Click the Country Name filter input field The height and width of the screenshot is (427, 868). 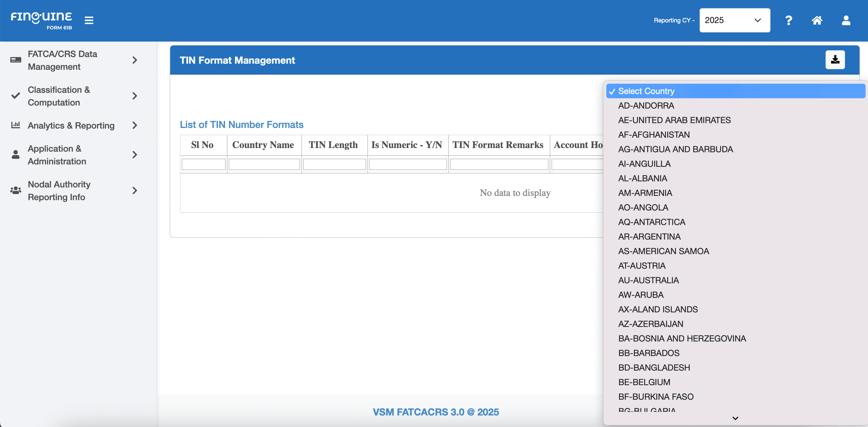(x=264, y=164)
